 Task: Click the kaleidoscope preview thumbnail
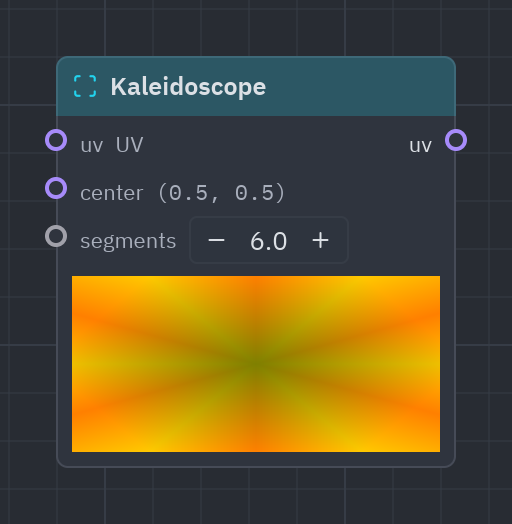256,364
